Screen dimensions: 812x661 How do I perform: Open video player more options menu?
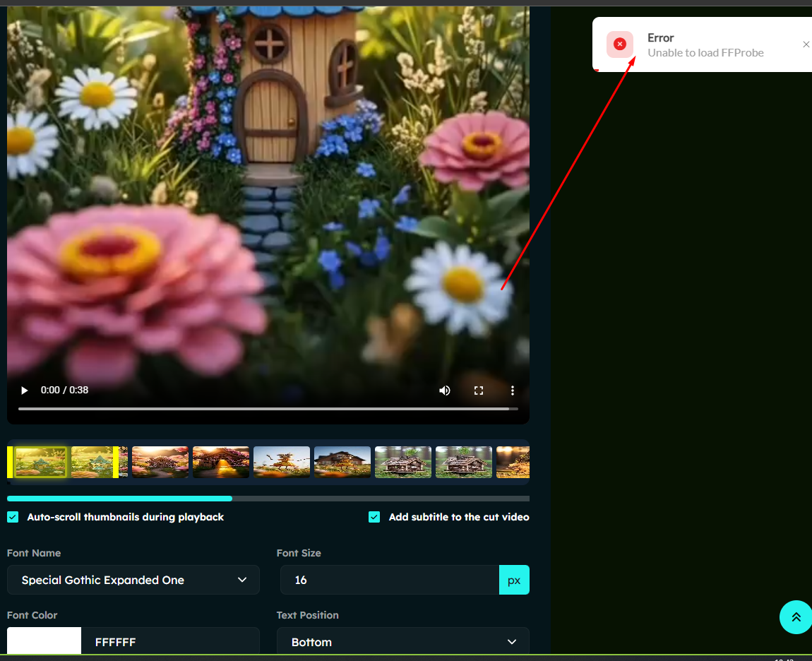click(x=512, y=391)
